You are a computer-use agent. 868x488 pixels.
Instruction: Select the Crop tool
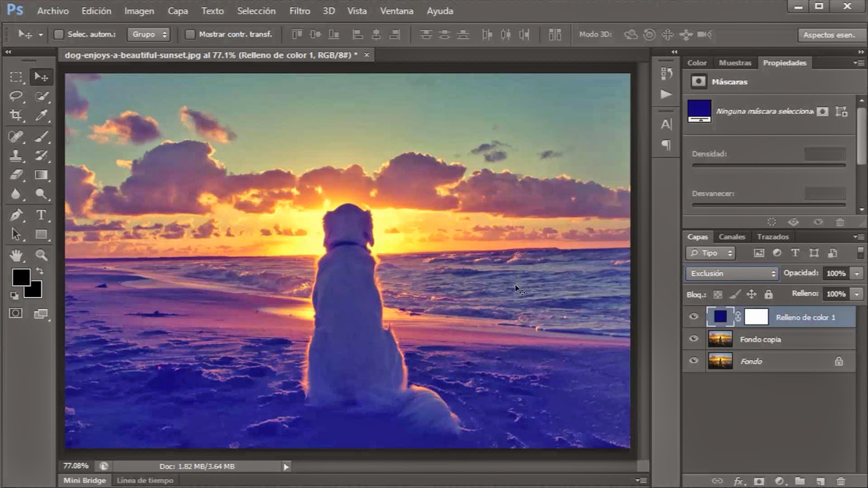pyautogui.click(x=16, y=115)
